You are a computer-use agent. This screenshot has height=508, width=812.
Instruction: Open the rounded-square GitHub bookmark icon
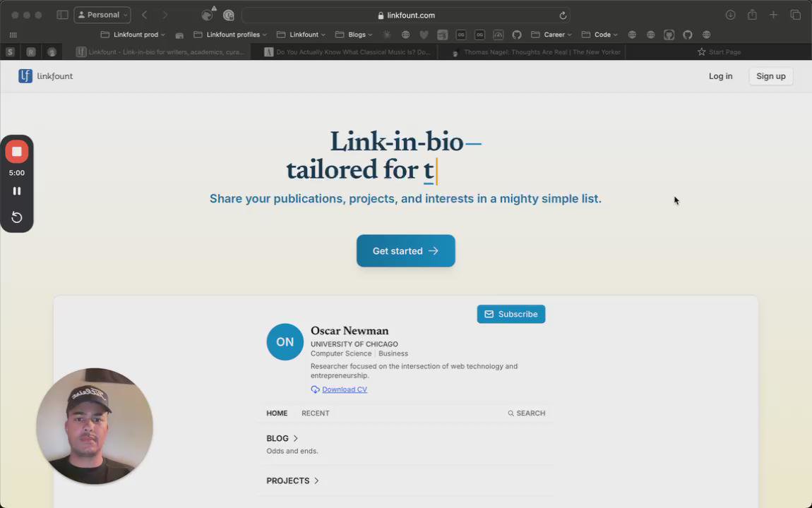click(x=669, y=35)
